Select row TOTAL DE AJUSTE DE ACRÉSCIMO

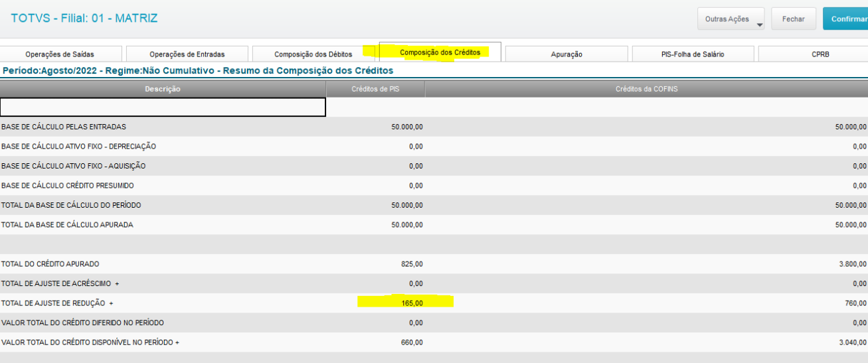pos(434,283)
